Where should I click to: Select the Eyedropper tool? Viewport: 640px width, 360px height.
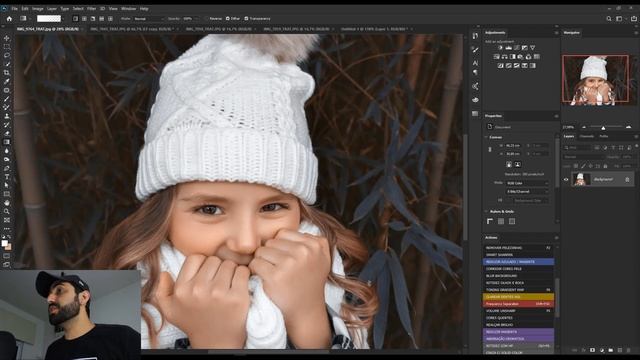7,81
